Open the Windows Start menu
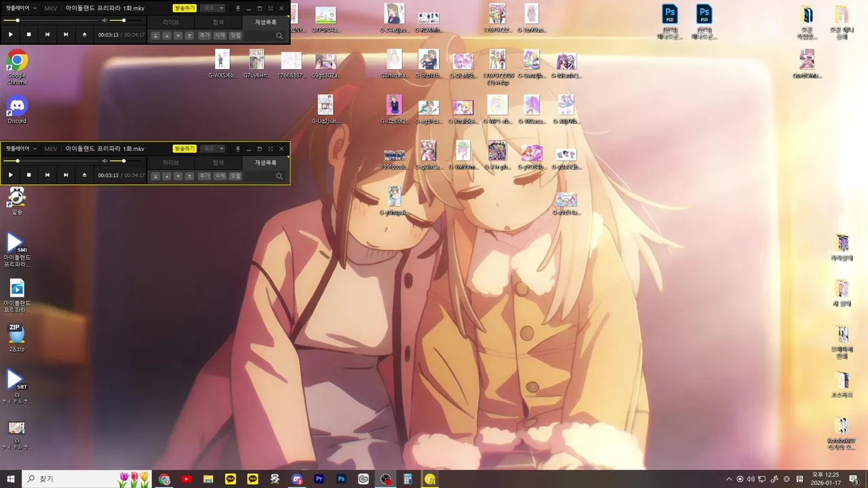 (11, 479)
